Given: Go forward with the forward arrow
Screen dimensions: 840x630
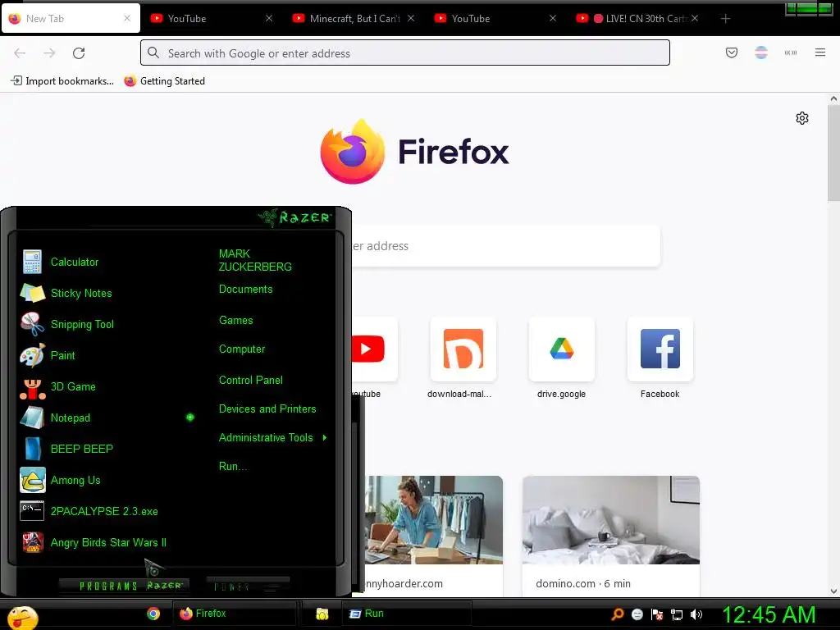Looking at the screenshot, I should [x=49, y=53].
